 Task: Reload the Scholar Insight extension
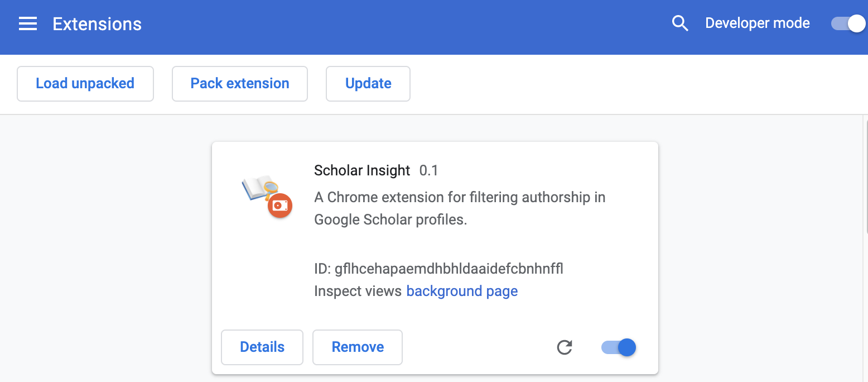click(x=565, y=347)
